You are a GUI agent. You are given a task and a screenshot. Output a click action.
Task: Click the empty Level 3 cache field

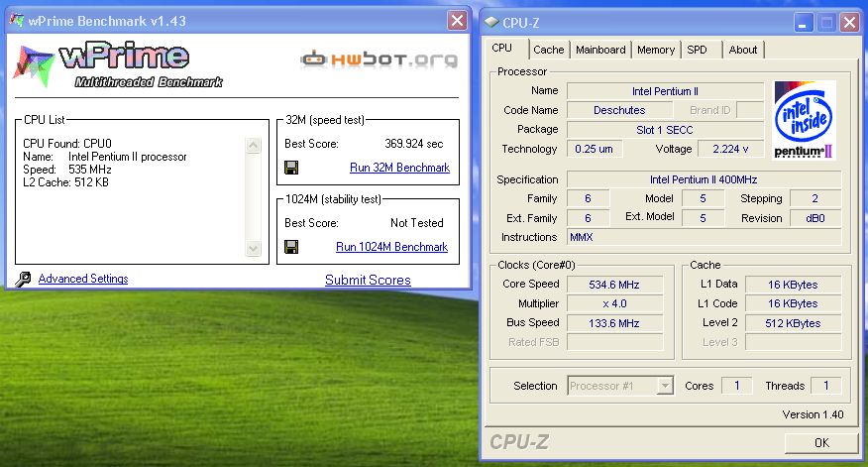pyautogui.click(x=793, y=342)
